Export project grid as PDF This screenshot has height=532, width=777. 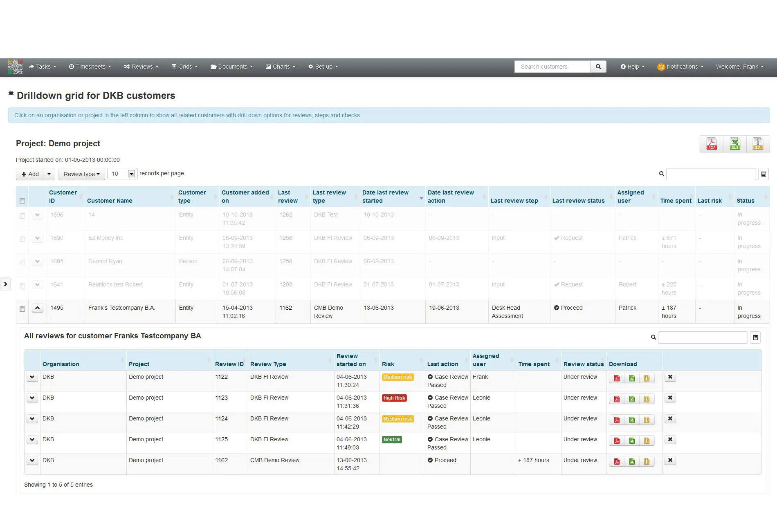(712, 144)
